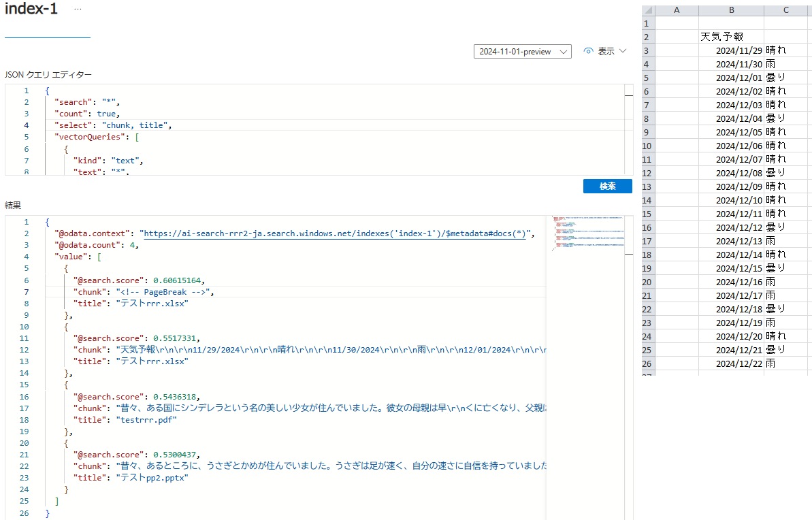Select cell 2024/11/29 in spreadsheet
This screenshot has width=812, height=520.
point(731,50)
